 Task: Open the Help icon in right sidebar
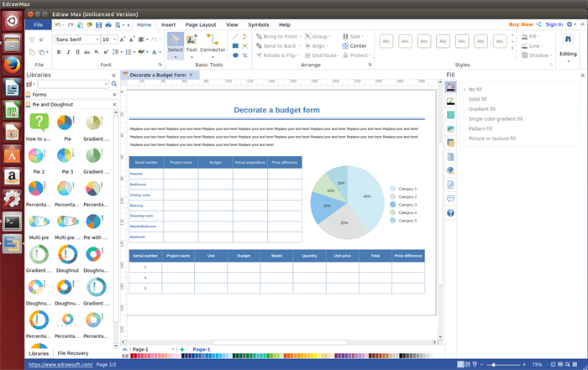(x=451, y=213)
